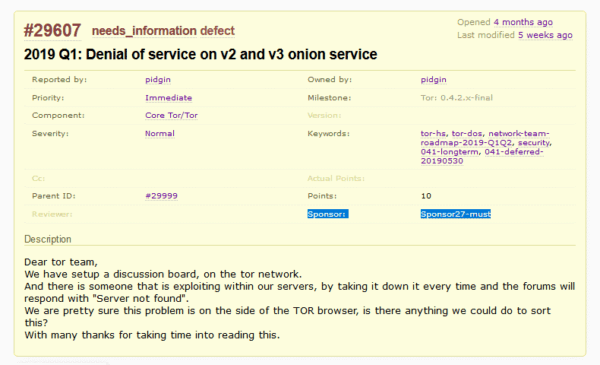Click the 'Reviewer:' label
Viewport: 600px width, 365px height.
click(52, 214)
